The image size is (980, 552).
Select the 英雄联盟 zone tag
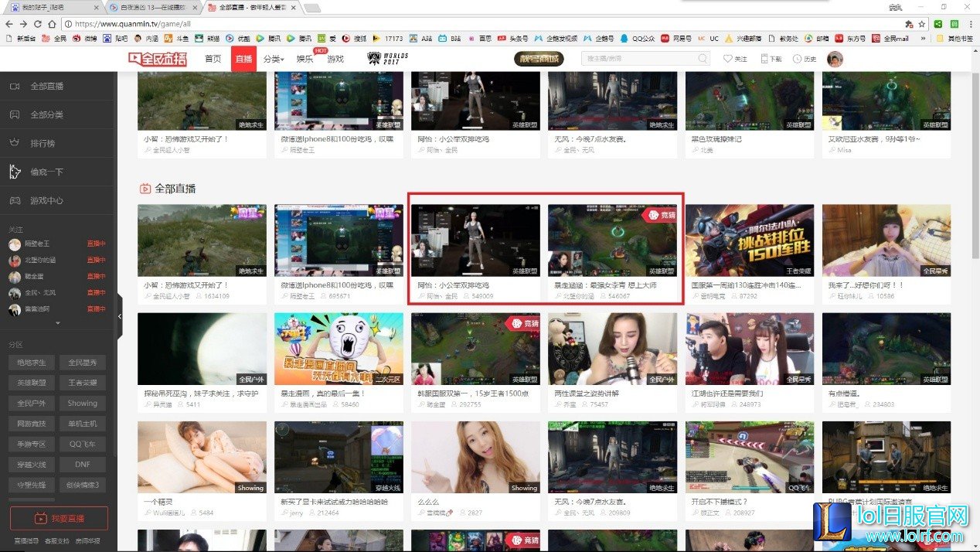(32, 383)
